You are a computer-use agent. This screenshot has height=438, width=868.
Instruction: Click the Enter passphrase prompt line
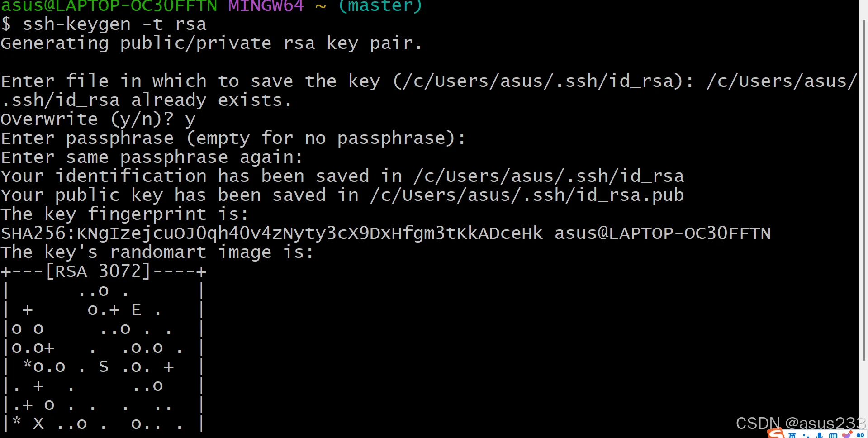coord(233,138)
